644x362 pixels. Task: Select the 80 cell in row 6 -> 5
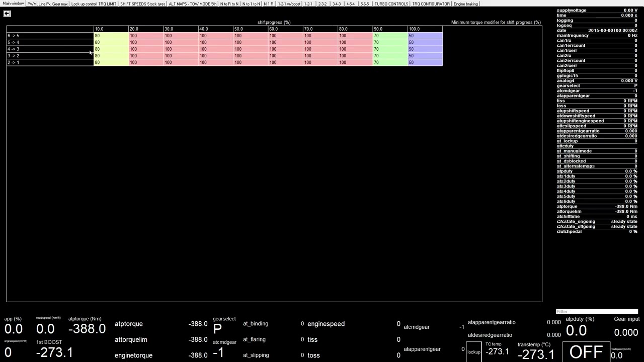111,36
